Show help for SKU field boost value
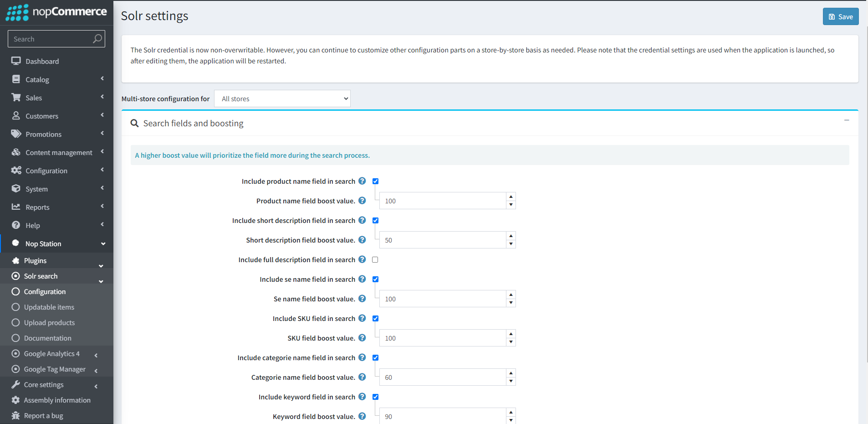The image size is (868, 424). (x=362, y=338)
